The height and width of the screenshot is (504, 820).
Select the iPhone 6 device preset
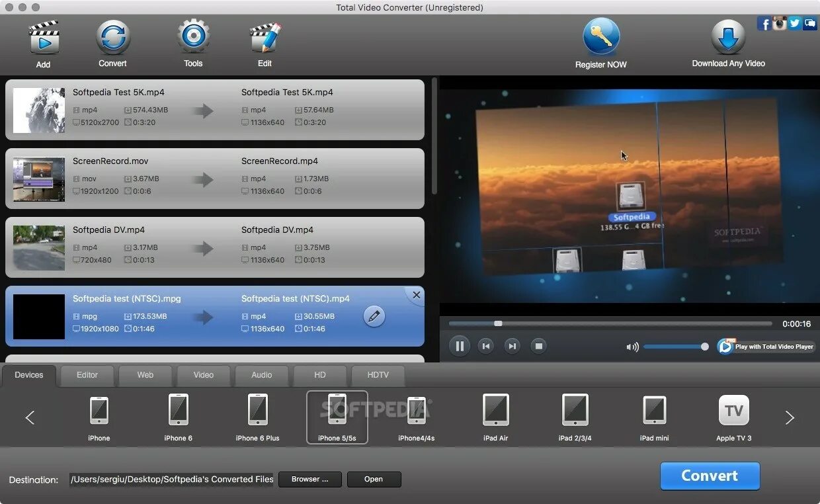(x=179, y=417)
